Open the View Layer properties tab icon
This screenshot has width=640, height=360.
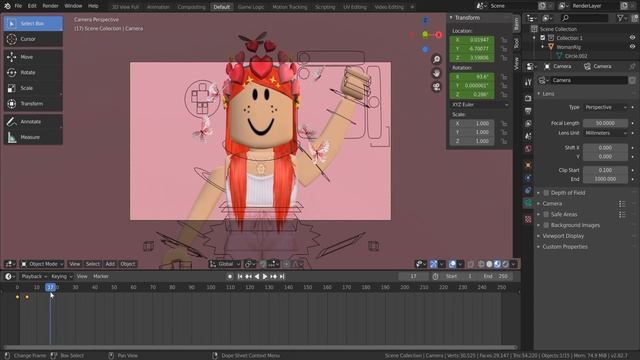528,123
